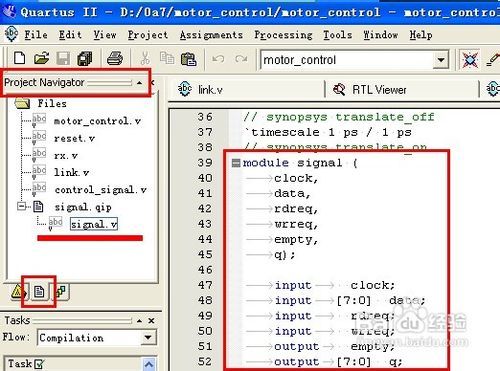Open the motor_control project dropdown
This screenshot has height=371, width=500.
point(441,60)
